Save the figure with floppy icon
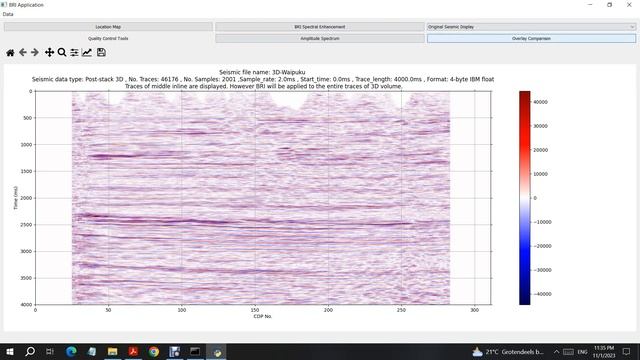 click(101, 52)
